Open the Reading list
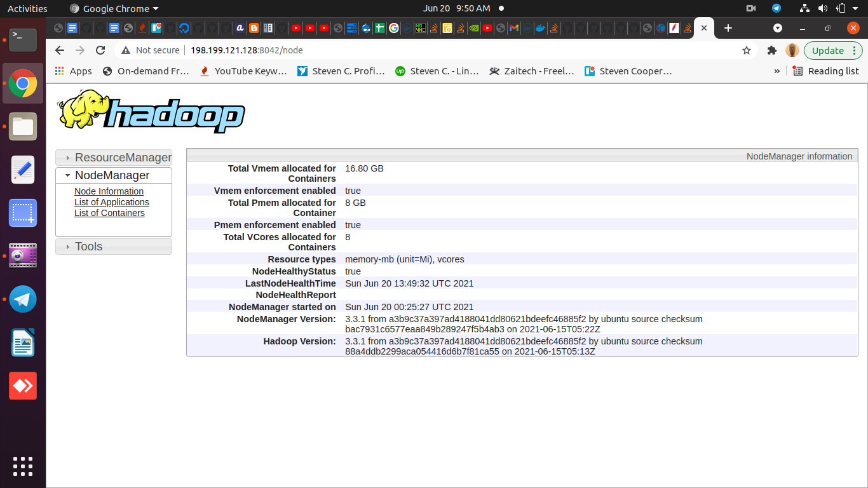This screenshot has width=868, height=488. tap(826, 71)
